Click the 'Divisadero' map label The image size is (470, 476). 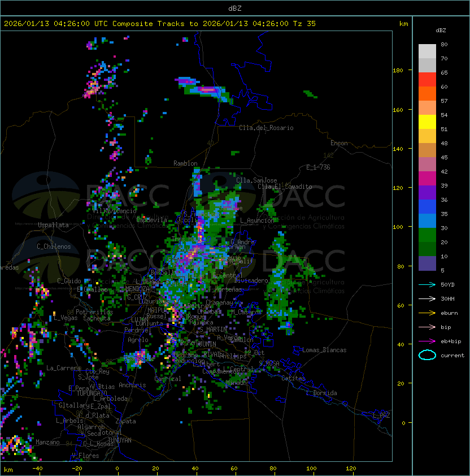pos(251,280)
